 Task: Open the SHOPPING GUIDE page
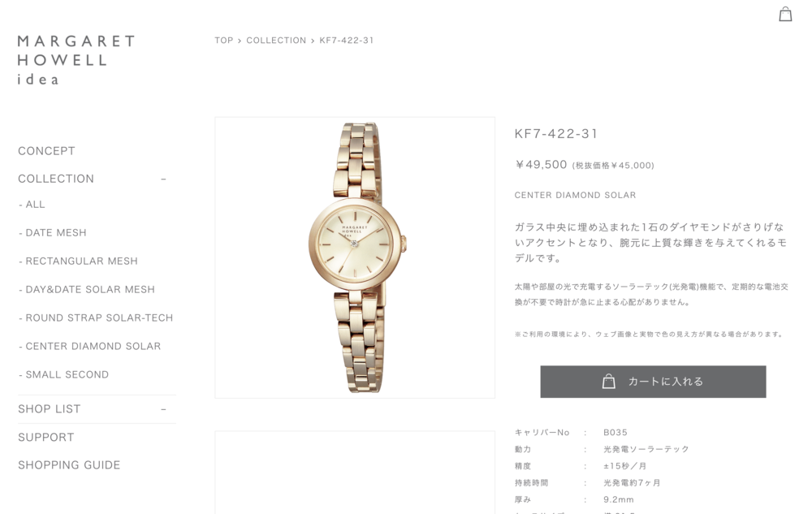click(x=69, y=465)
